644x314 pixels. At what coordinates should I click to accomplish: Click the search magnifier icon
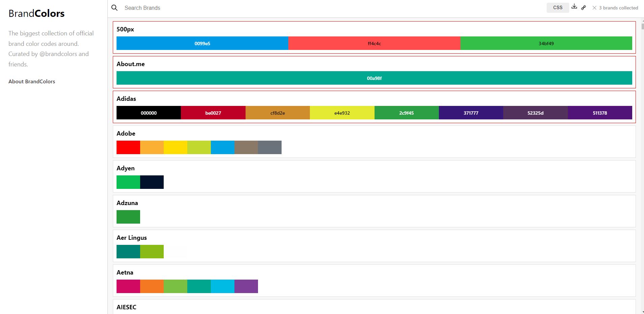pyautogui.click(x=115, y=7)
